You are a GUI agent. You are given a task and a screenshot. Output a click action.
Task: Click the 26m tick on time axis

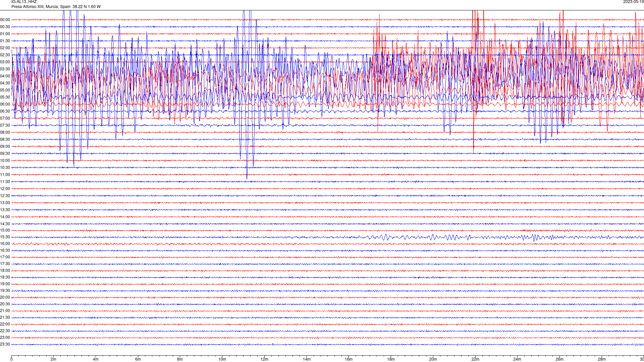[x=559, y=359]
